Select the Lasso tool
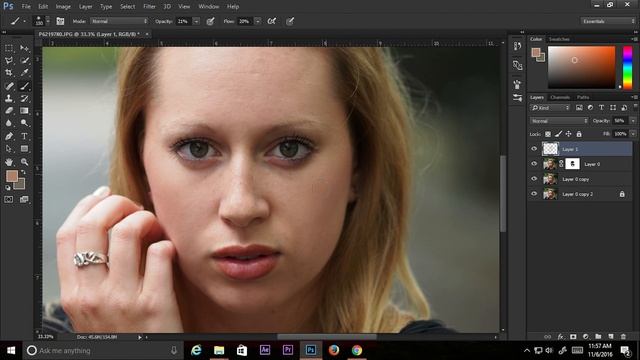This screenshot has height=360, width=640. (9, 60)
